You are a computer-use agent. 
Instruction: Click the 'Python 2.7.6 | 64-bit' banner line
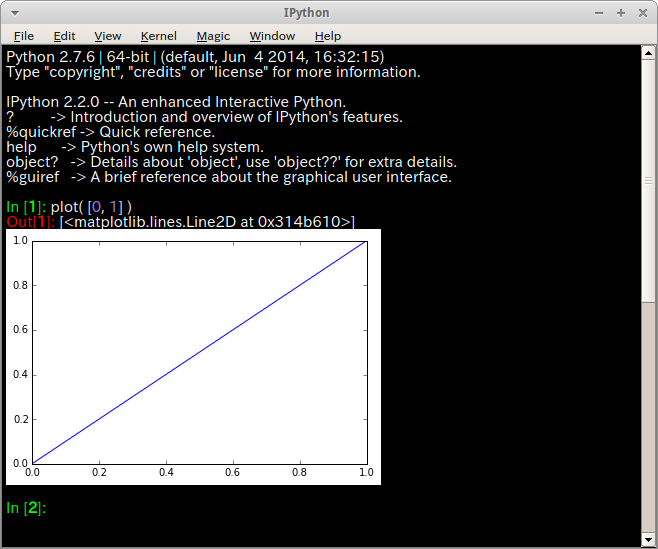[x=195, y=57]
